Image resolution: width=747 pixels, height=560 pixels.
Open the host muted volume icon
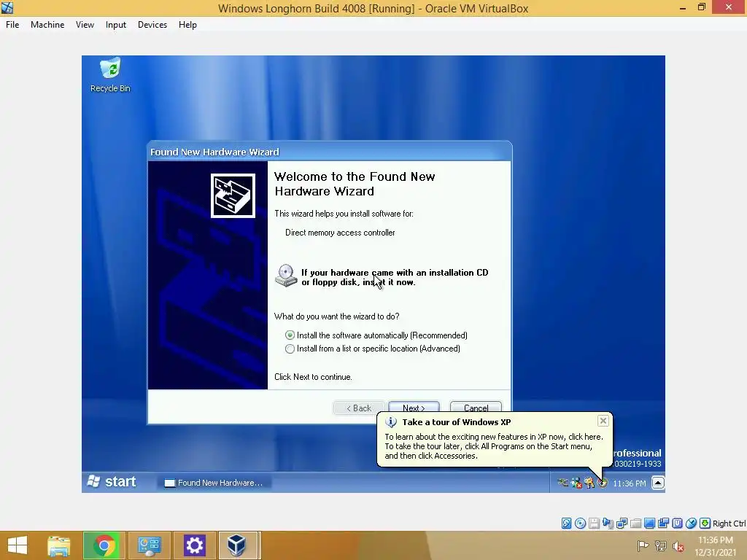[x=678, y=546]
